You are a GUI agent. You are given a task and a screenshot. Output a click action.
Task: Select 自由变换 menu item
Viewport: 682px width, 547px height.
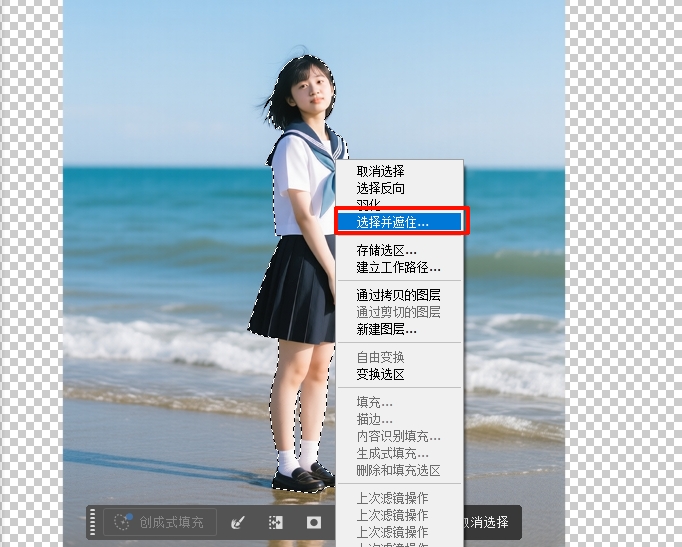pos(398,357)
